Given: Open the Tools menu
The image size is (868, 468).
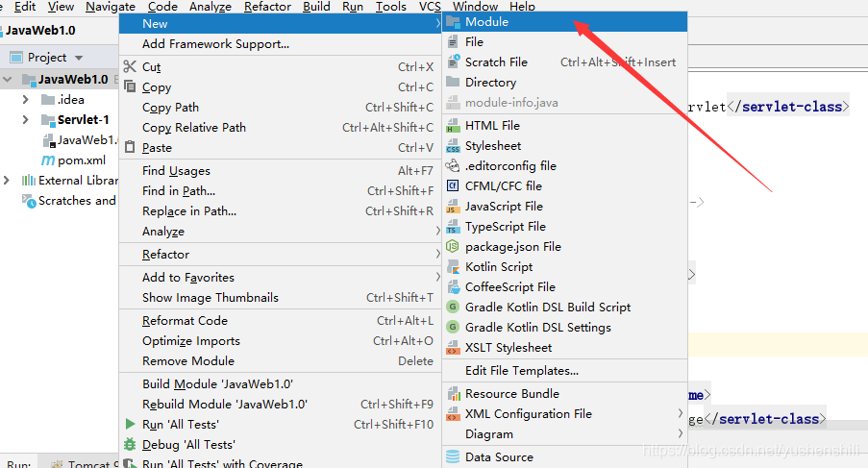Looking at the screenshot, I should tap(391, 7).
